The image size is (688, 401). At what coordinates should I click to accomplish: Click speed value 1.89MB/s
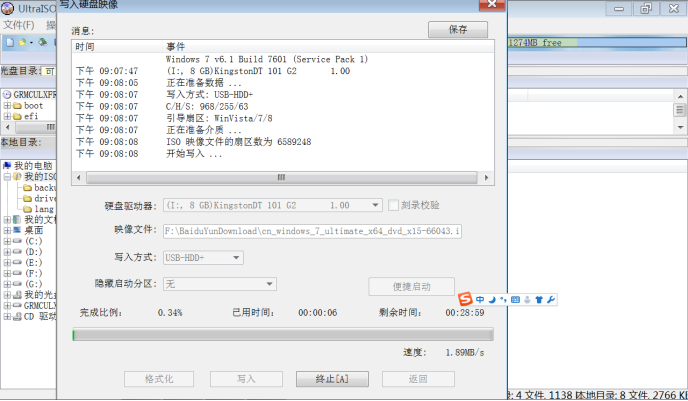[x=465, y=353]
